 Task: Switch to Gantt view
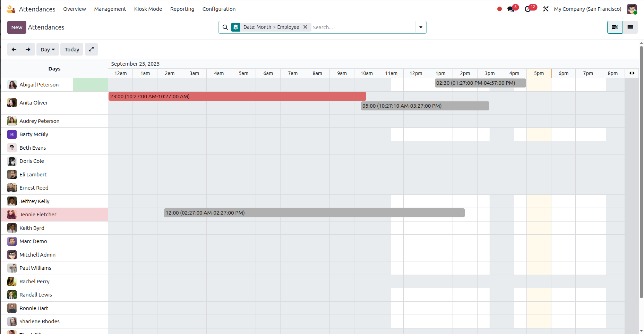coord(615,27)
